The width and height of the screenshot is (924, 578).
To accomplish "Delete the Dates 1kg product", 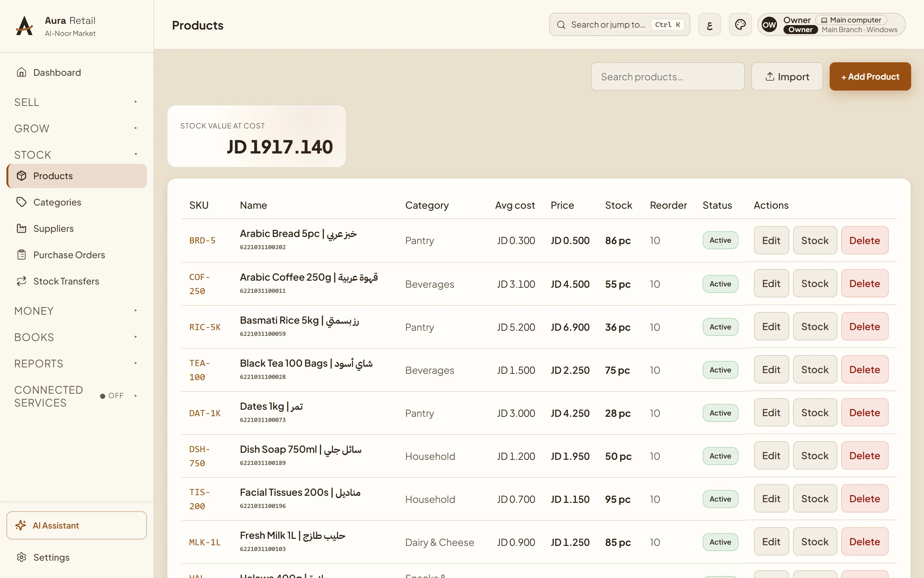I will pyautogui.click(x=864, y=413).
